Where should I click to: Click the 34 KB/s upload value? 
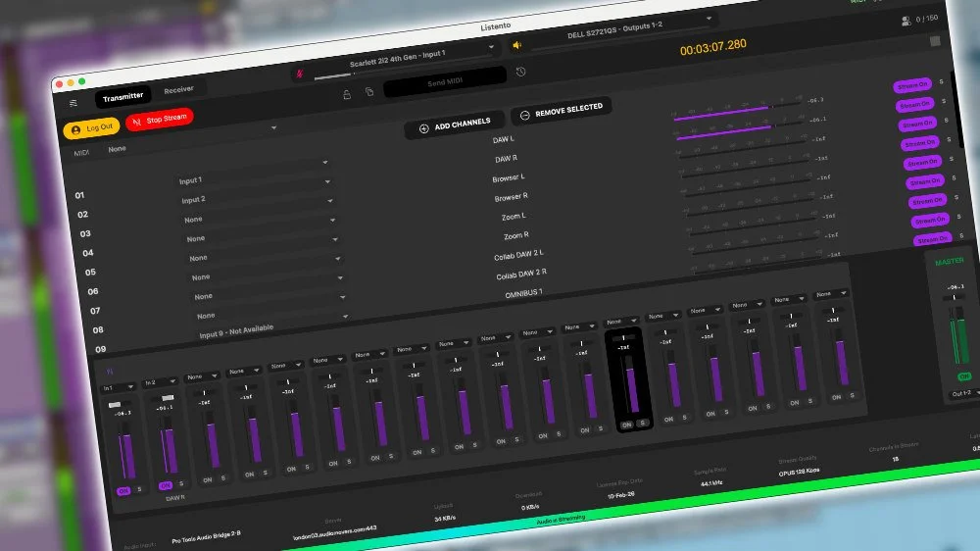tap(444, 519)
